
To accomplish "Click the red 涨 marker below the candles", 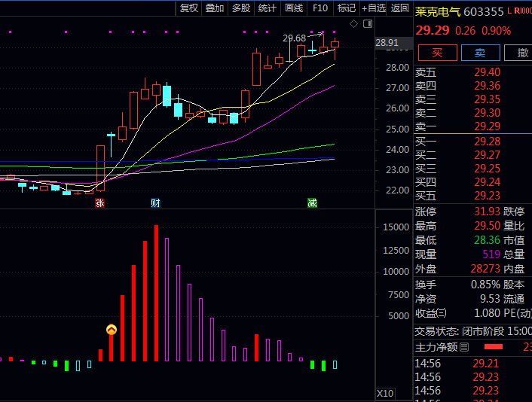I will pyautogui.click(x=99, y=203).
